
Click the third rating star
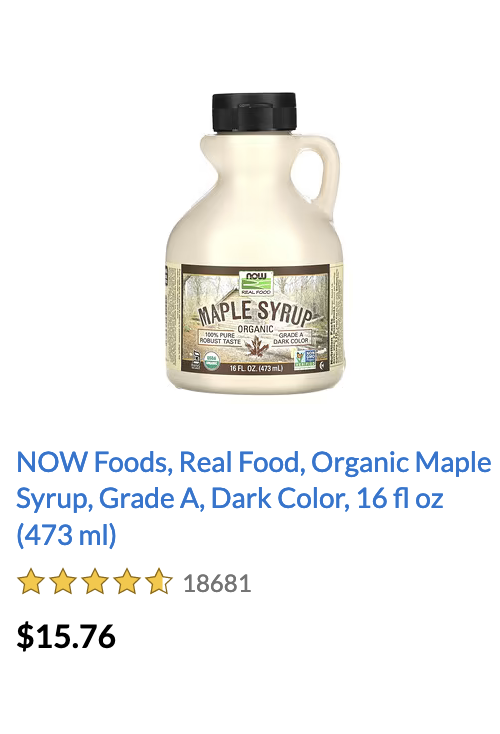(x=95, y=582)
